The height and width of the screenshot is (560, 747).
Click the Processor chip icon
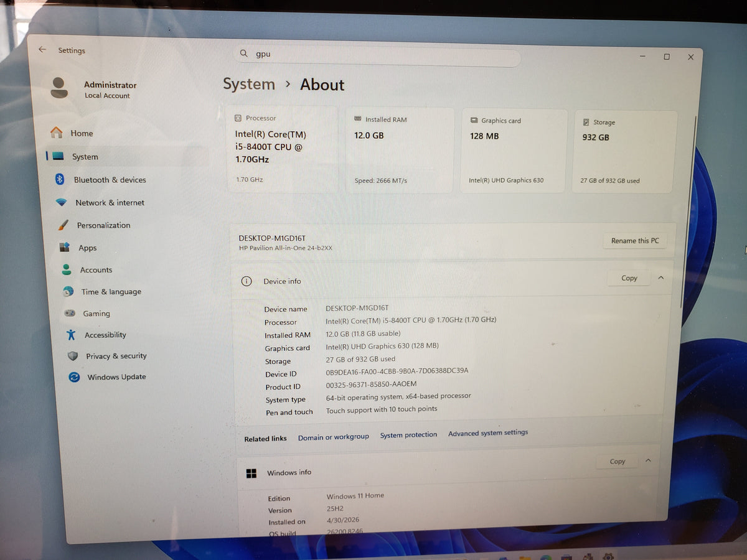click(x=238, y=118)
